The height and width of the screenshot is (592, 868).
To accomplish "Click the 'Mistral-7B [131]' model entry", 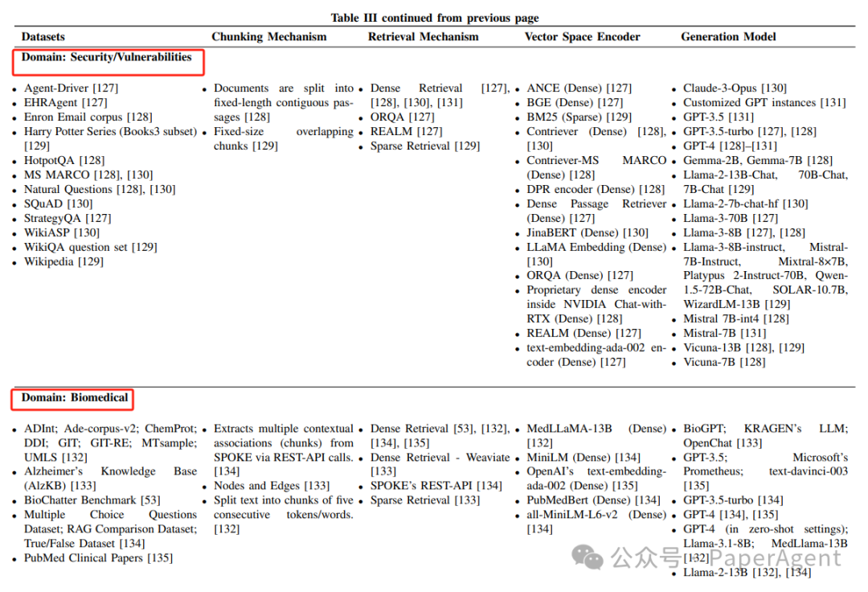I will tap(725, 333).
